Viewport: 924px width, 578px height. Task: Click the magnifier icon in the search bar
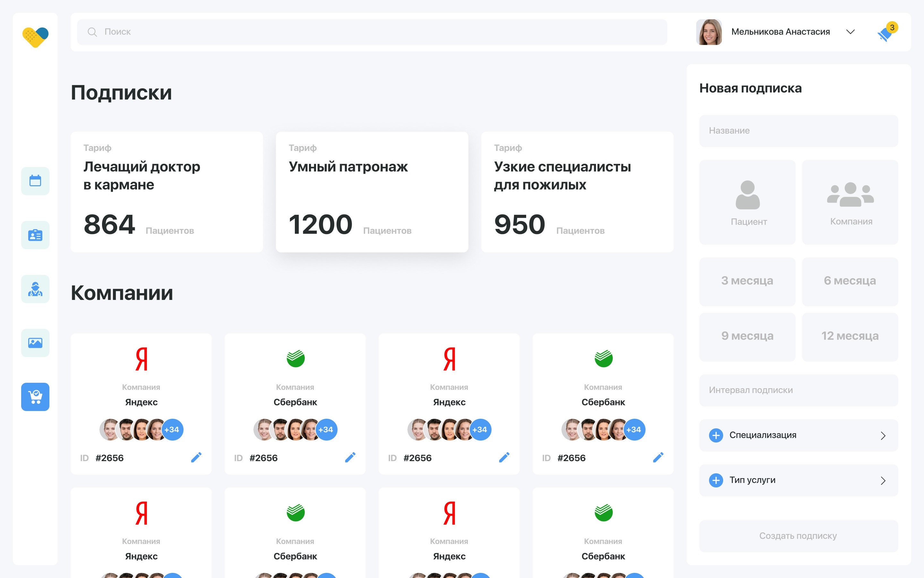[x=92, y=32]
